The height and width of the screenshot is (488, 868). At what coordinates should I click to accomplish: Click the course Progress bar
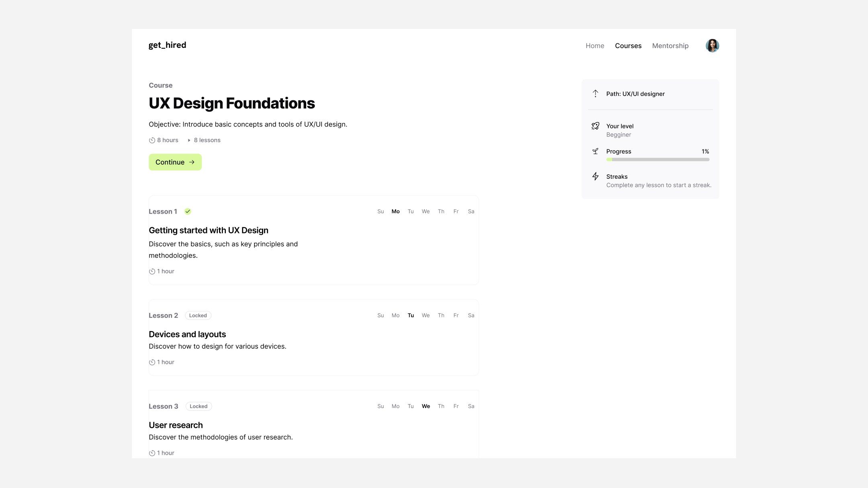(x=658, y=159)
